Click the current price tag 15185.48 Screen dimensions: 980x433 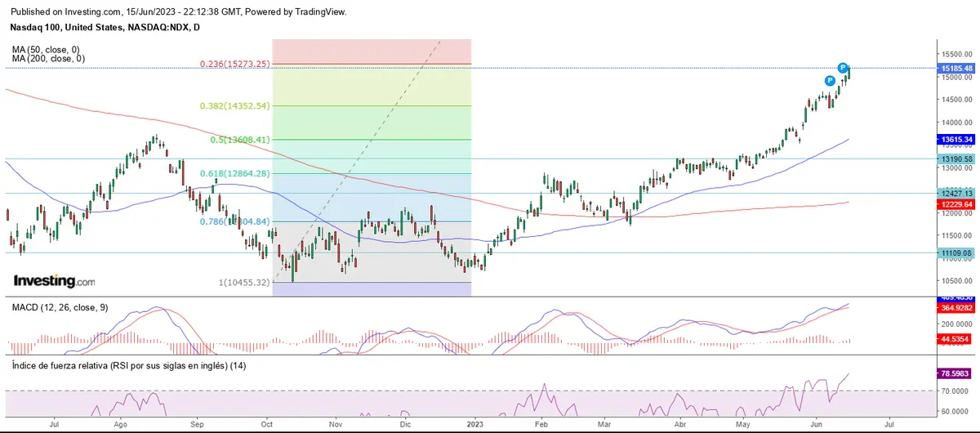956,69
